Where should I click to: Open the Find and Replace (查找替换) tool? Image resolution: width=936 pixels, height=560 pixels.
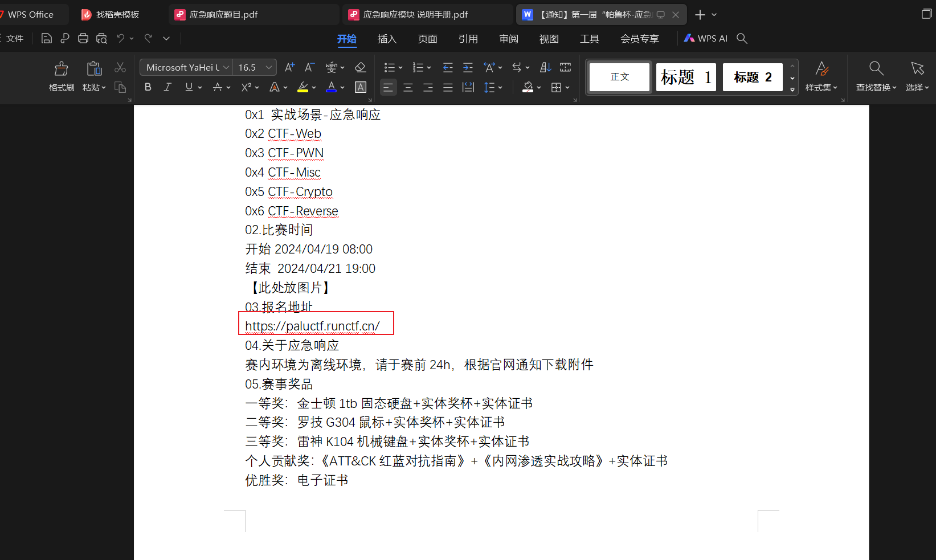pos(876,76)
